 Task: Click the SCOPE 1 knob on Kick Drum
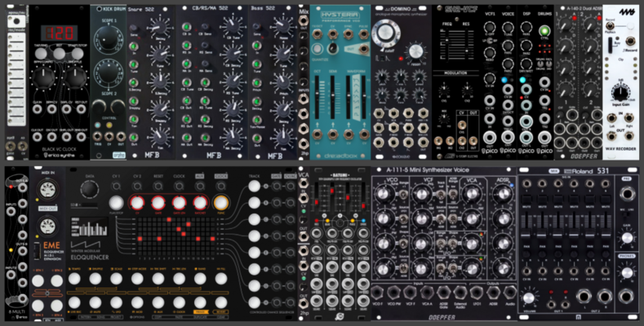pyautogui.click(x=109, y=40)
